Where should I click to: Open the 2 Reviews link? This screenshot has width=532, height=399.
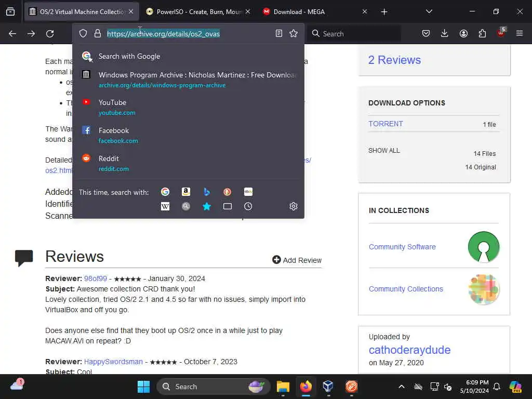point(395,60)
